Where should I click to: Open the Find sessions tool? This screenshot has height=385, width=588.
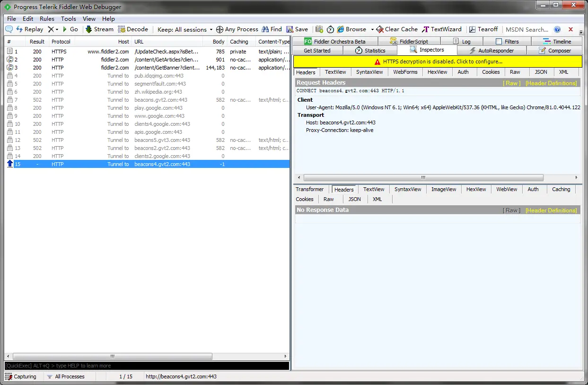pyautogui.click(x=272, y=29)
